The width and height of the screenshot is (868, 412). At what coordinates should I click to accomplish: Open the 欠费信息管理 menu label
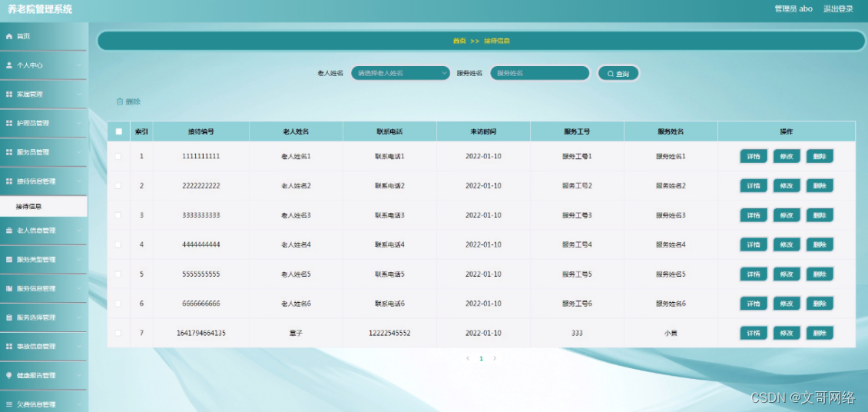[36, 404]
